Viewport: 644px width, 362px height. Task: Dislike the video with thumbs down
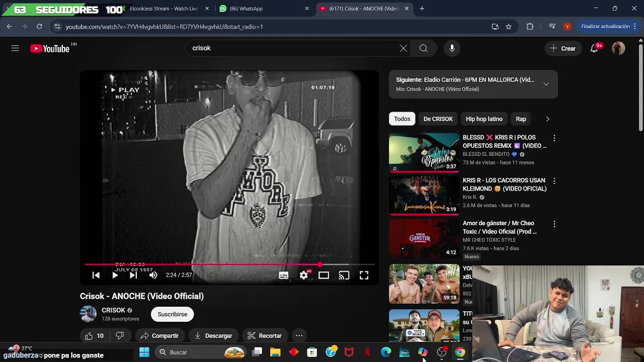(120, 336)
